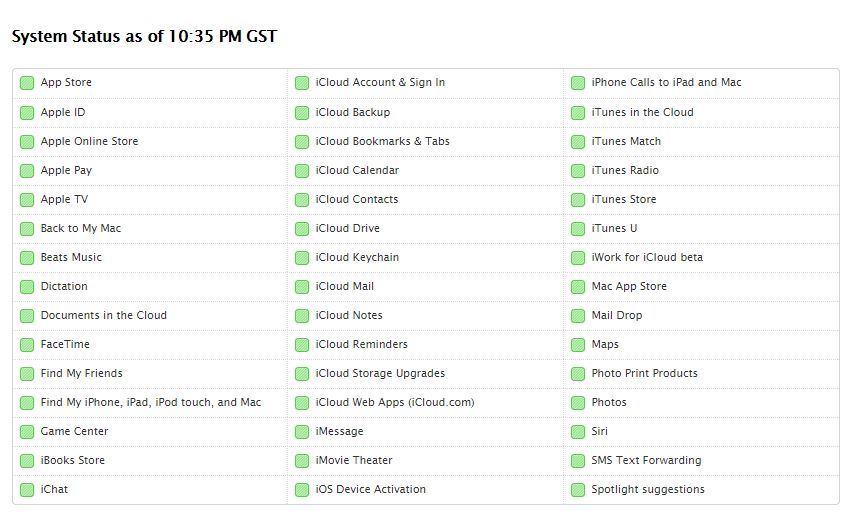Click the status icon next to FaceTime
845x515 pixels.
(27, 345)
